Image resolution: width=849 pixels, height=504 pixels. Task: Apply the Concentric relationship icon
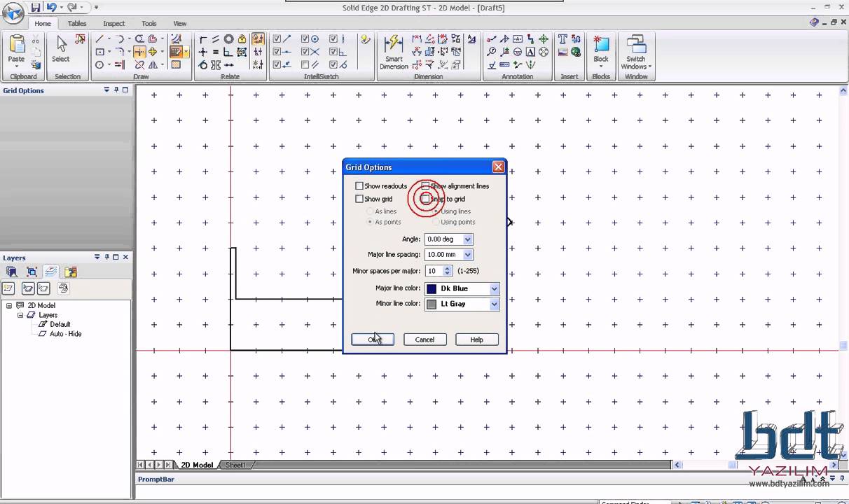click(228, 39)
